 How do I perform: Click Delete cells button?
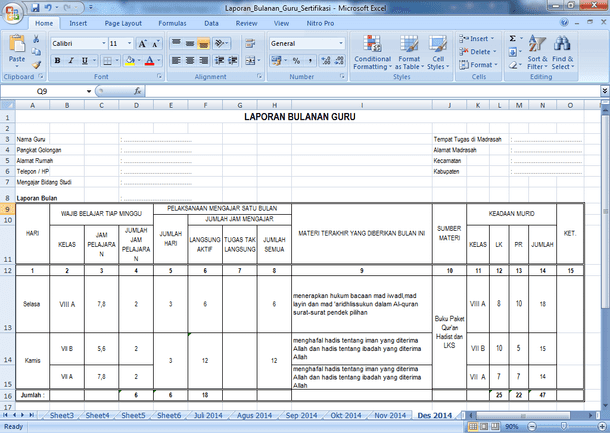[478, 52]
